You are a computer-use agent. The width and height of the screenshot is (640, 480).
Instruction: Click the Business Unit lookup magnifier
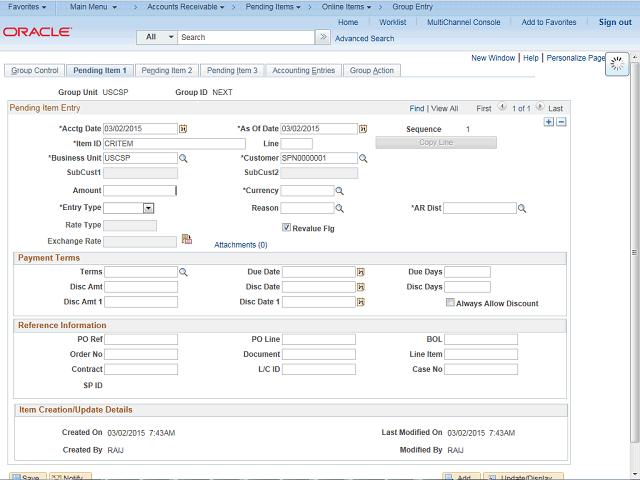tap(183, 158)
